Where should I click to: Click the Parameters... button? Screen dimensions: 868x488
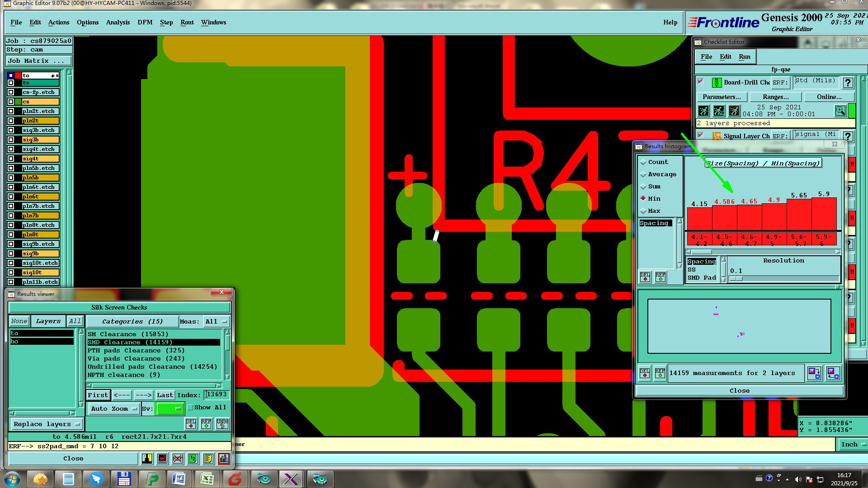click(722, 97)
